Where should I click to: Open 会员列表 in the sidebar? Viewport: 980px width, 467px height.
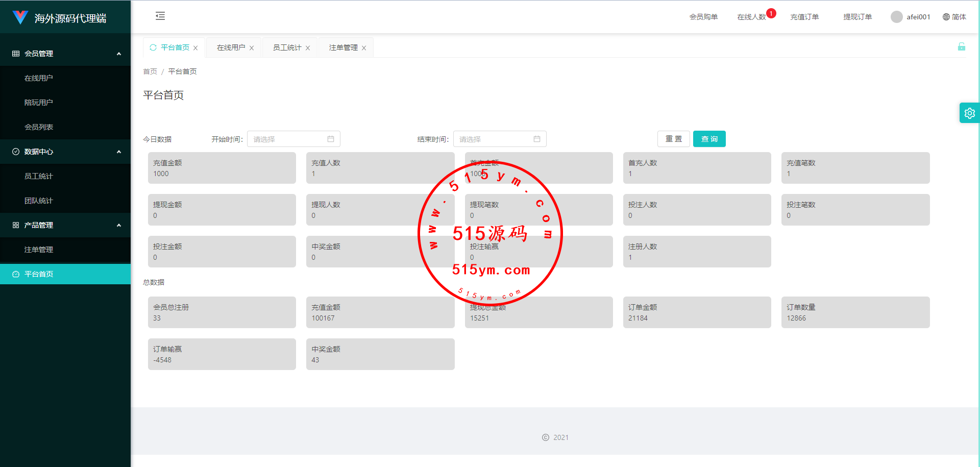tap(39, 127)
